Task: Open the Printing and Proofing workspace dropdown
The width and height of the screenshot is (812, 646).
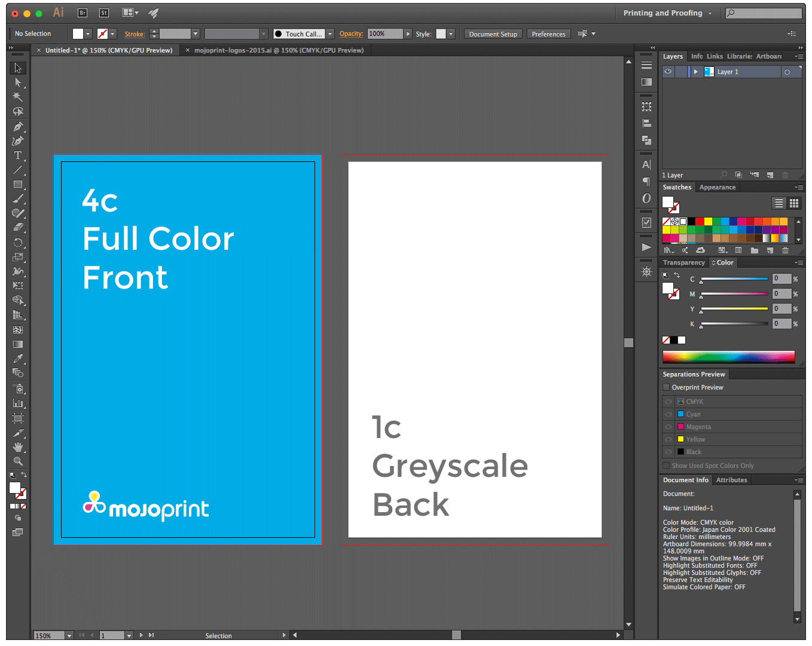Action: (x=668, y=13)
